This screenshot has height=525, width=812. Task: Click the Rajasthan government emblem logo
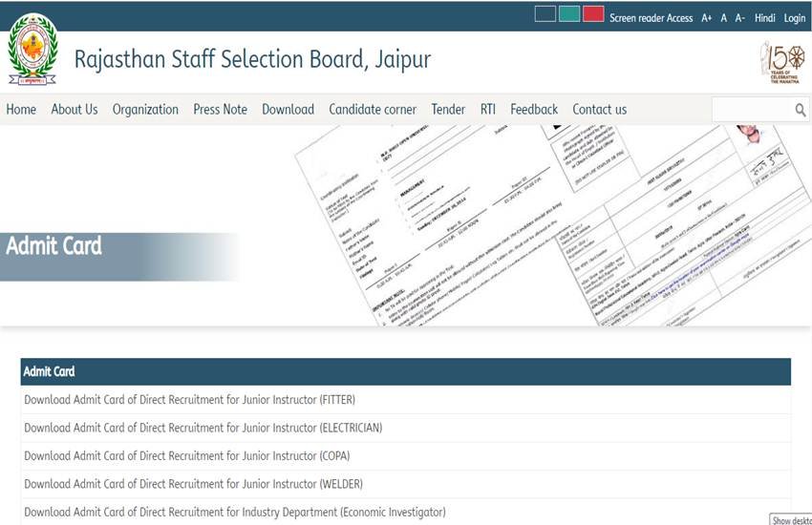[x=32, y=49]
